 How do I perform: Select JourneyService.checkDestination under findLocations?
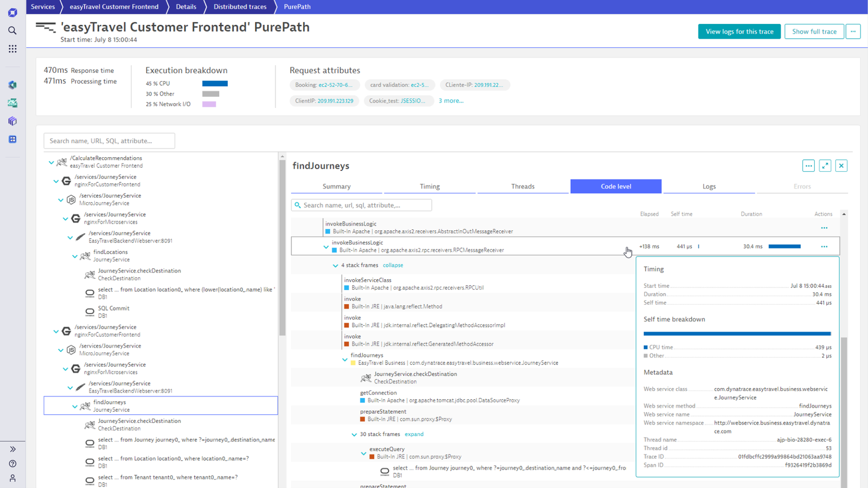139,274
